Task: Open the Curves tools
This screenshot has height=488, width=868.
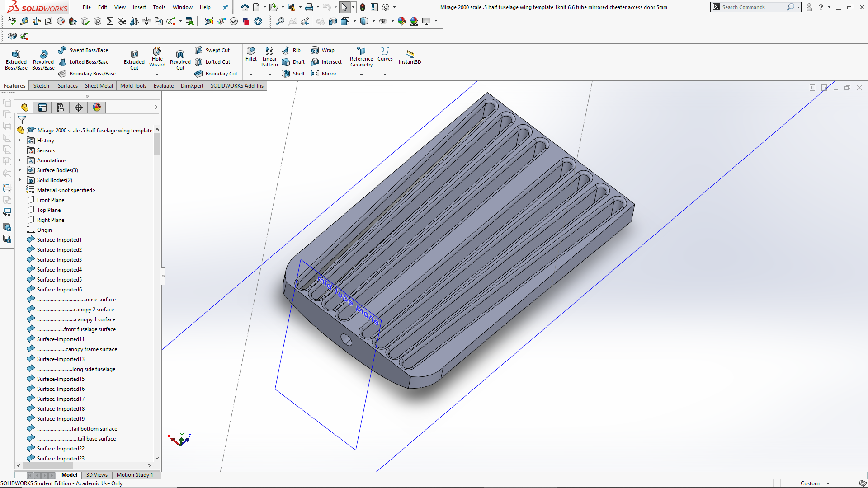Action: pos(385,54)
